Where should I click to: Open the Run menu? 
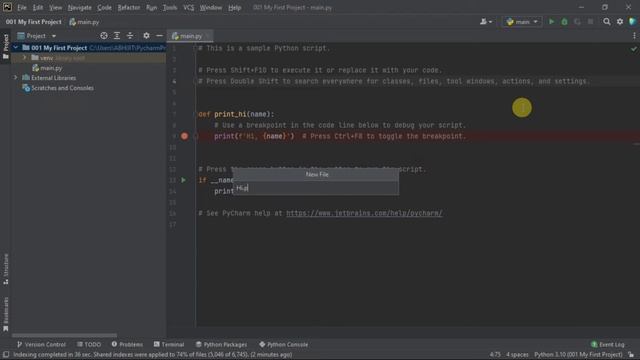[x=151, y=7]
